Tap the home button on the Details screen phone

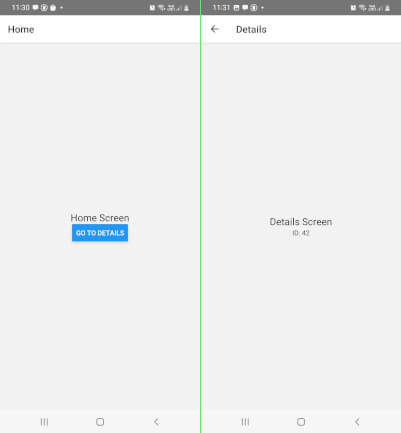point(301,422)
